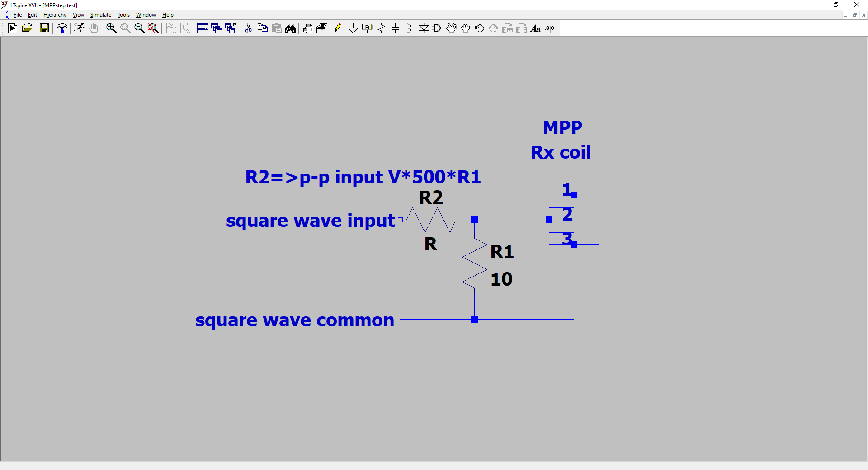Click the Redo arrow
The width and height of the screenshot is (868, 470).
click(494, 28)
